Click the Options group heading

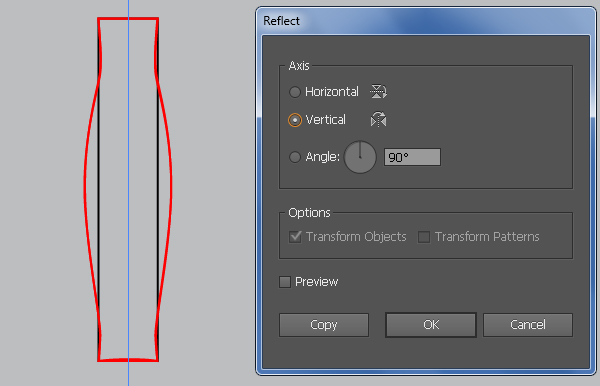(309, 213)
